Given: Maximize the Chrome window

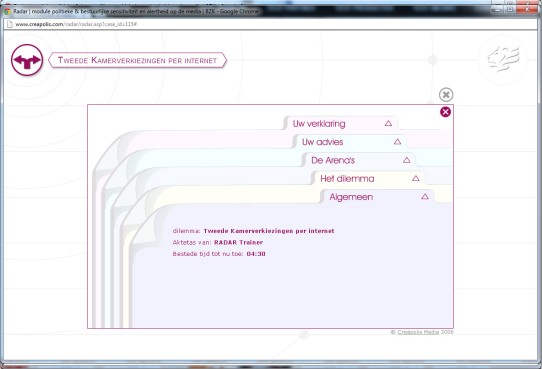Looking at the screenshot, I should pos(510,9).
